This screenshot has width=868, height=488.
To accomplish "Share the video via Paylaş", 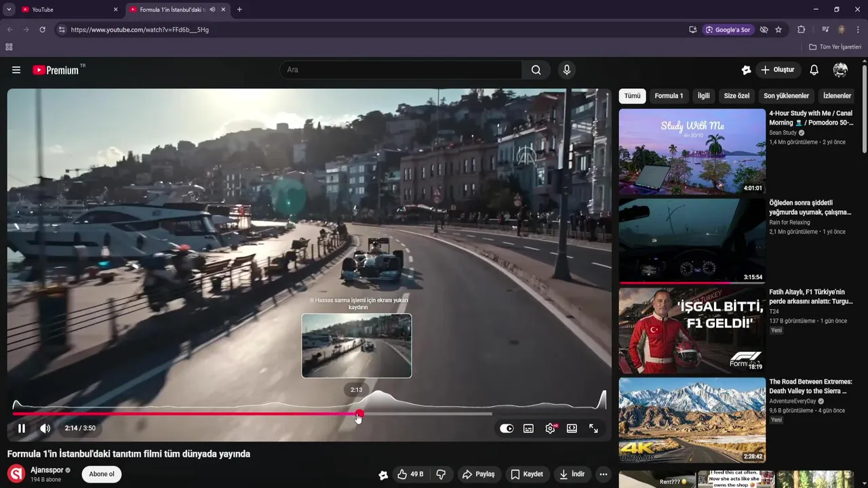I will tap(479, 474).
